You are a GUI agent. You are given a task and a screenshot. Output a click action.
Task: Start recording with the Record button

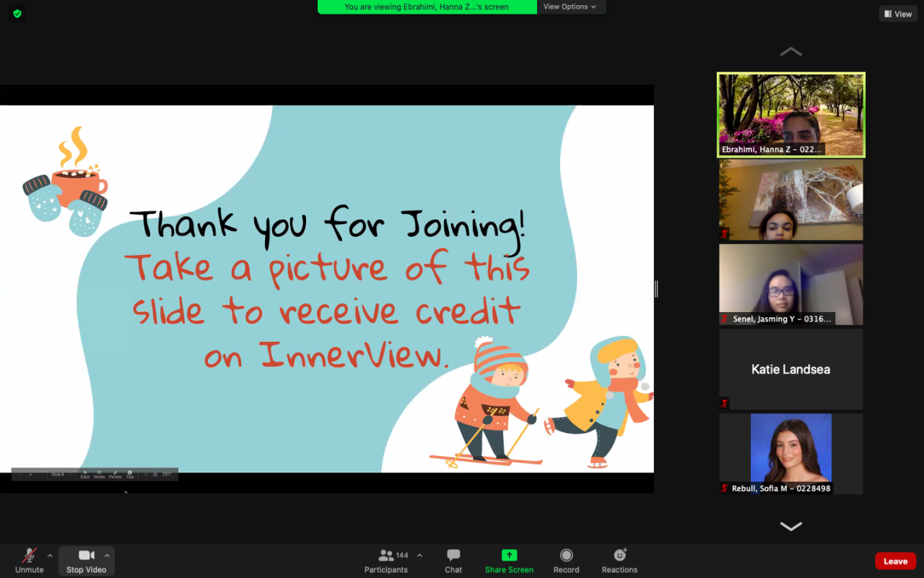pos(567,561)
